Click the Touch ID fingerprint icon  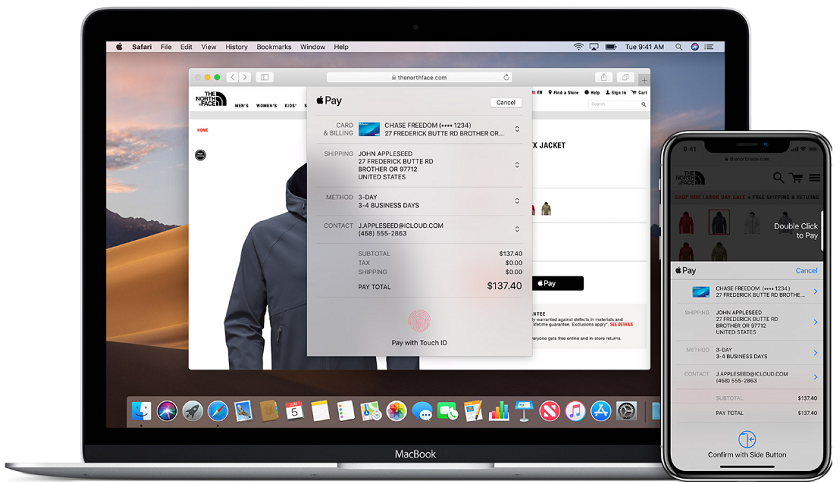pyautogui.click(x=419, y=321)
